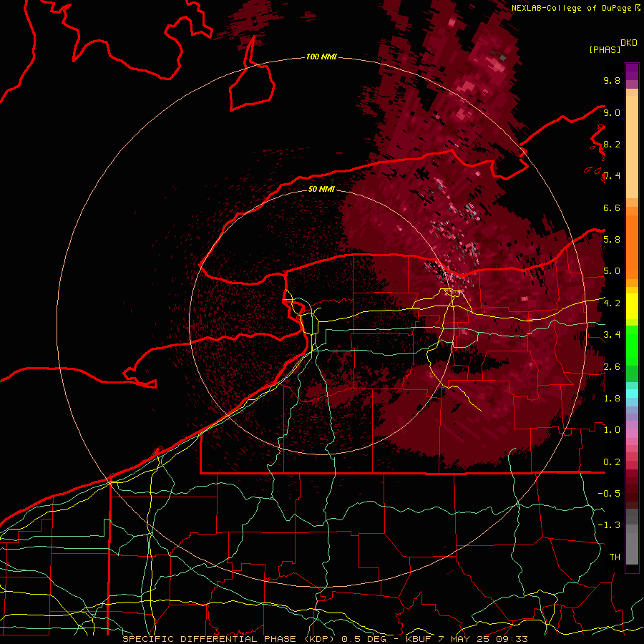This screenshot has height=644, width=644.
Task: Pick the yellow segment of color bar
Action: (632, 306)
